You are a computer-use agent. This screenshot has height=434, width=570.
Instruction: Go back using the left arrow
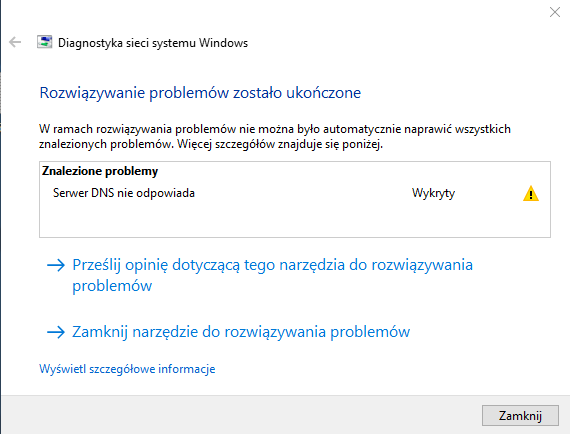click(15, 42)
